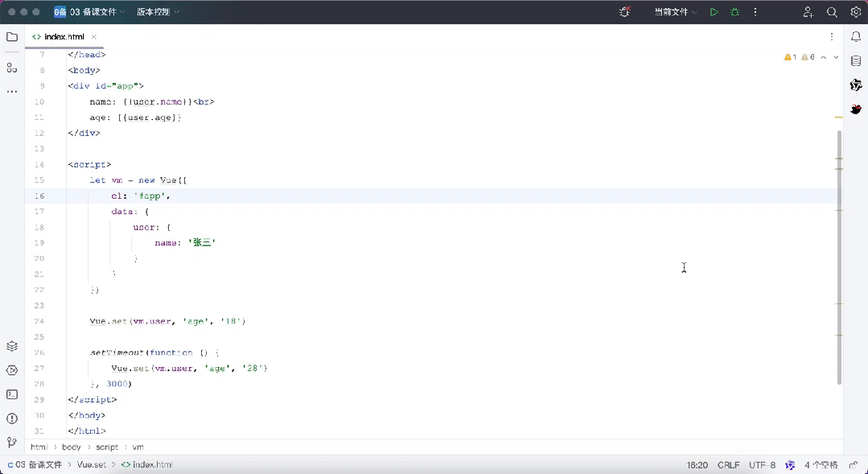Click the vertical editor scrollbar thumb
Screen dimensions: 868x474
(839, 258)
